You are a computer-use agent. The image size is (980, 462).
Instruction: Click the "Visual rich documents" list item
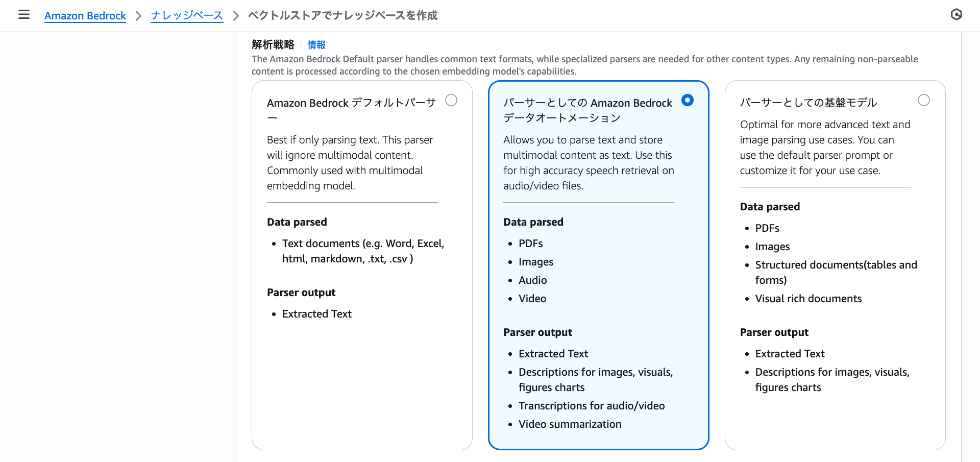[x=808, y=299]
